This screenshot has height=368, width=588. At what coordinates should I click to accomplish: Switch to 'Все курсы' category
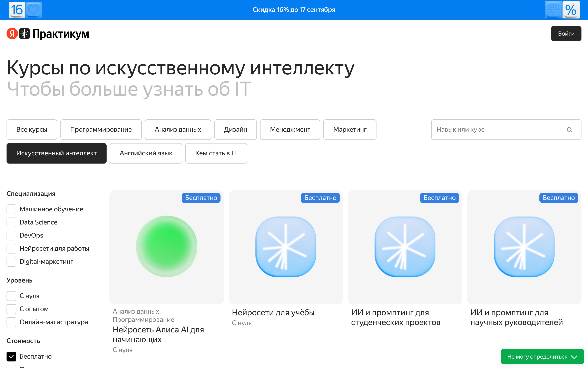pos(32,129)
